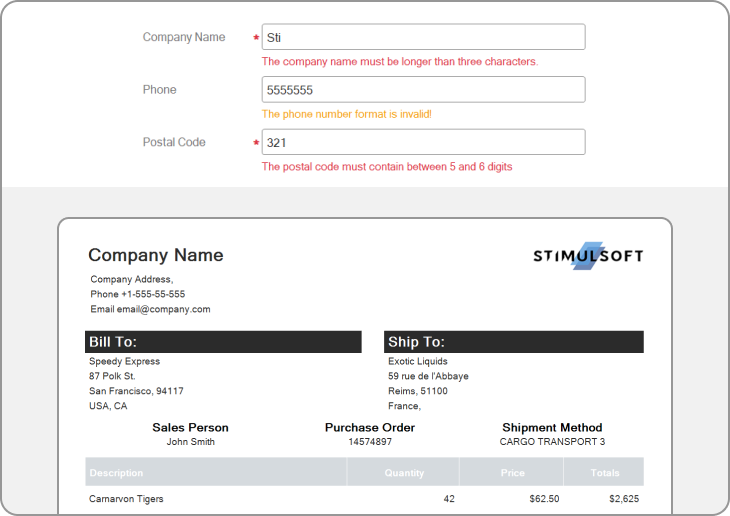The height and width of the screenshot is (516, 730).
Task: Click the invalid phone format warning
Action: tap(346, 114)
